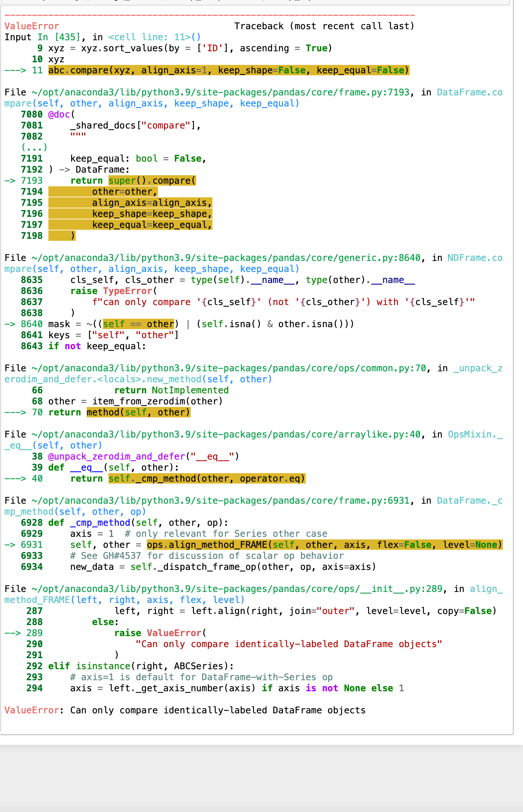Click the final ValueError message at bottom

click(185, 710)
